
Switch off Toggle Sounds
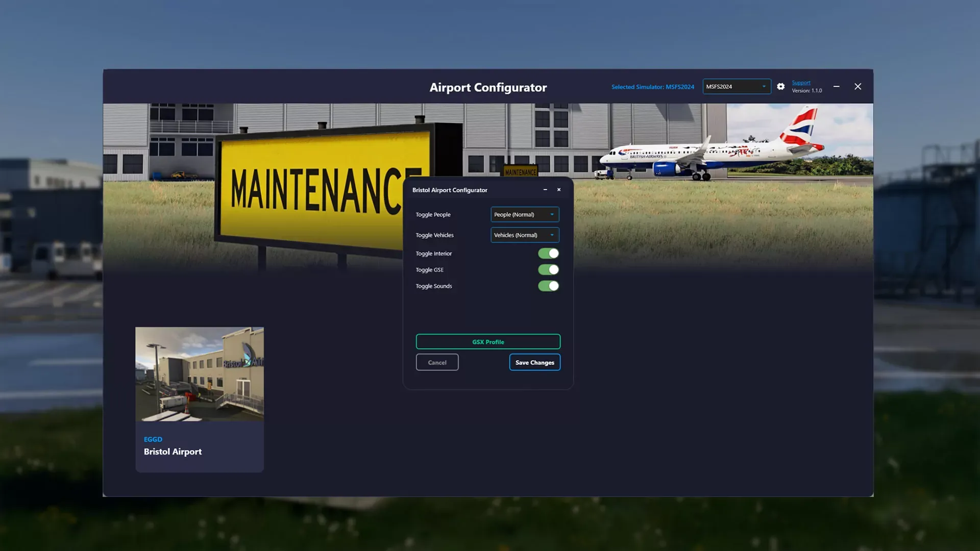tap(548, 286)
